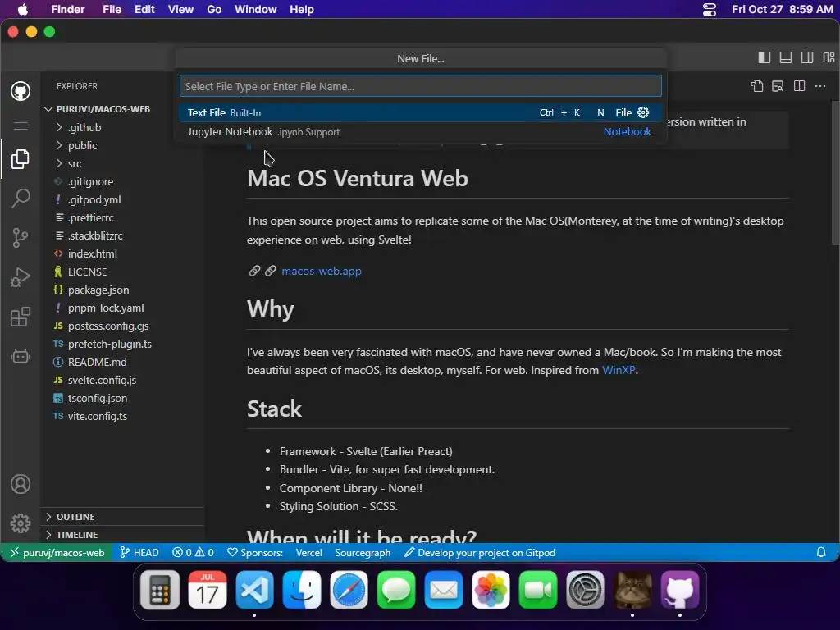Open the Manage gear icon

click(x=21, y=523)
